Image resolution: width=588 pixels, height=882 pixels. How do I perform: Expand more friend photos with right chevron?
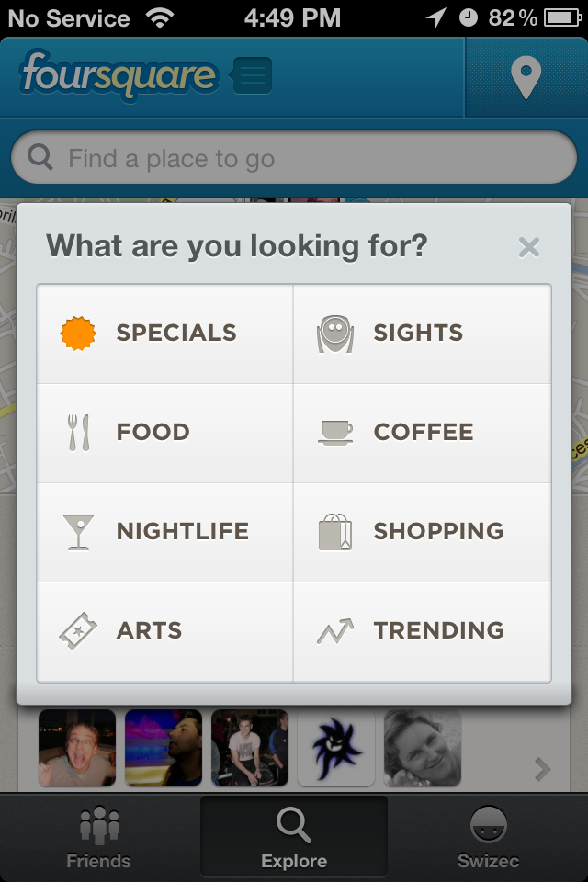click(x=542, y=770)
